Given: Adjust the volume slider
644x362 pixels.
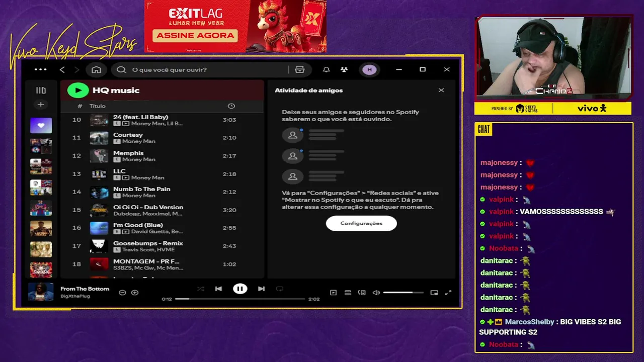Looking at the screenshot, I should point(404,293).
